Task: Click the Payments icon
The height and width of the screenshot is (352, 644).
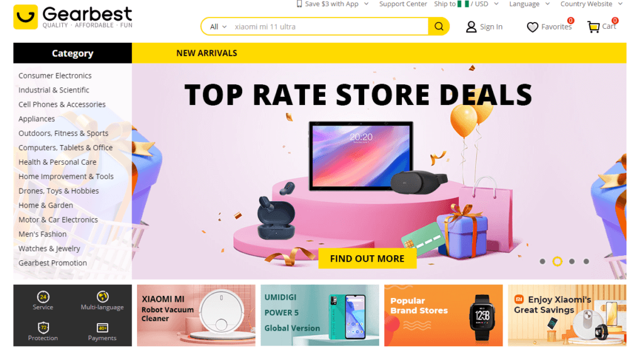Action: pyautogui.click(x=103, y=327)
